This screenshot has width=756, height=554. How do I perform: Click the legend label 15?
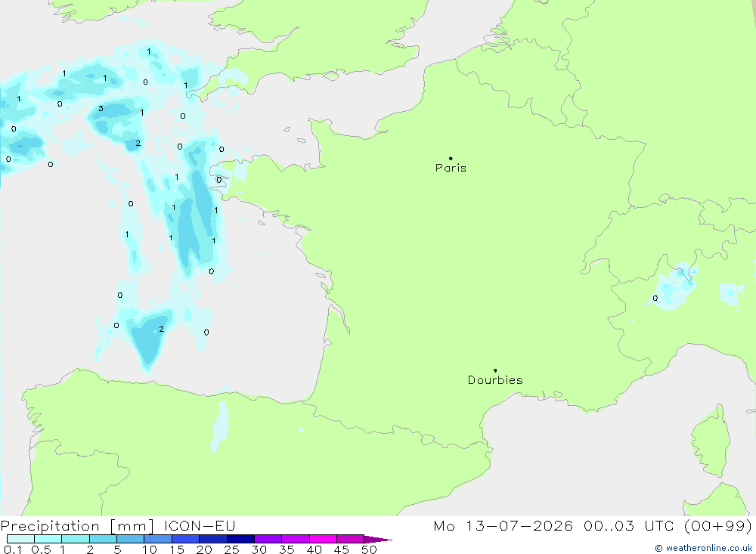coord(177,549)
